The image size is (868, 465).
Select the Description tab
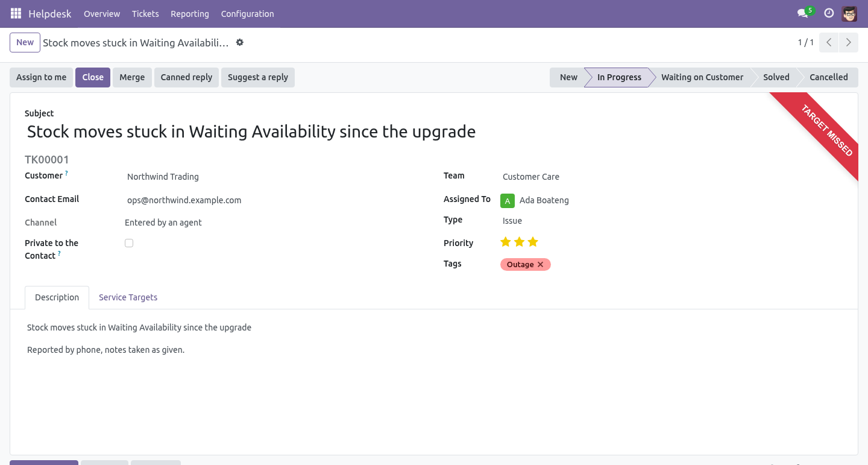[57, 297]
